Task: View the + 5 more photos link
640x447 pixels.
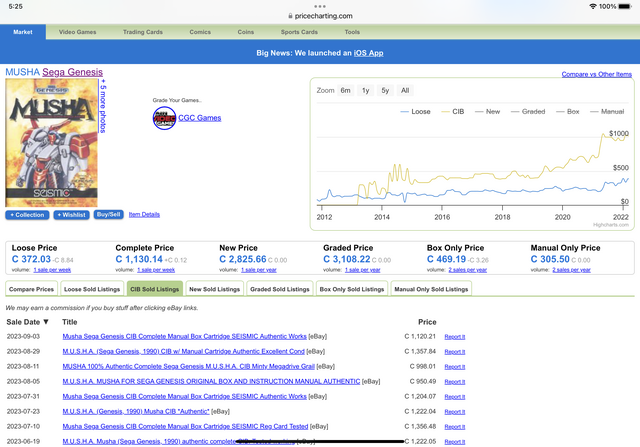Action: (103, 106)
